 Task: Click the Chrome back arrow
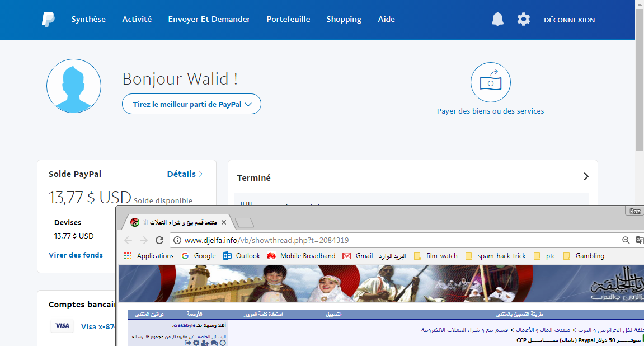[128, 240]
